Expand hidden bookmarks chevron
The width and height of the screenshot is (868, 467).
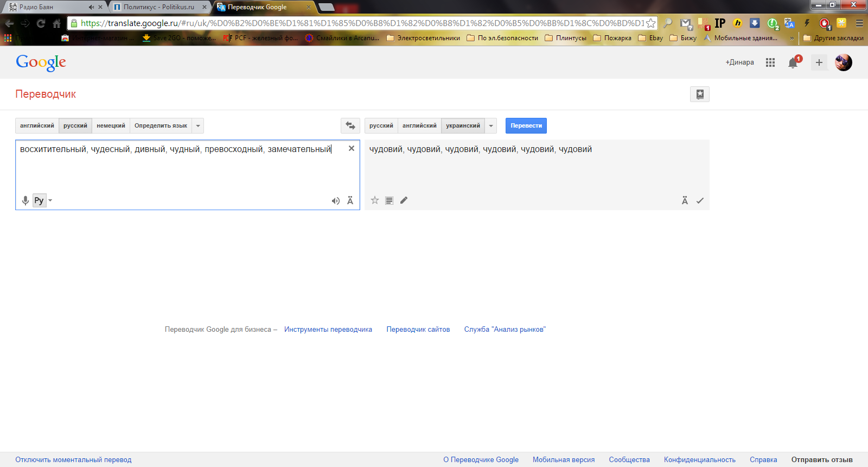tap(792, 38)
